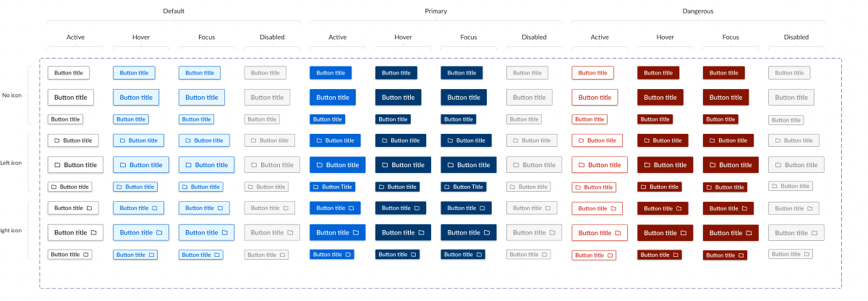Select the 'Default' group heading
This screenshot has height=301, width=868.
coord(174,11)
